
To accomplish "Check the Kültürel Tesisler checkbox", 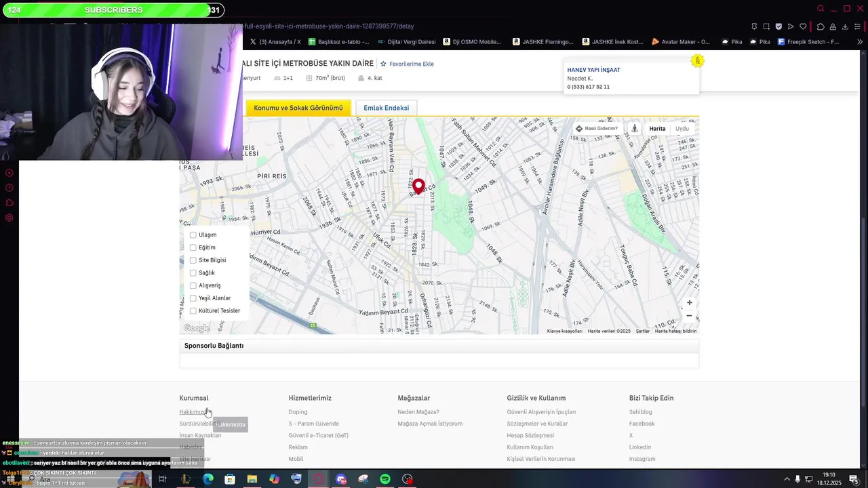I will (x=193, y=310).
